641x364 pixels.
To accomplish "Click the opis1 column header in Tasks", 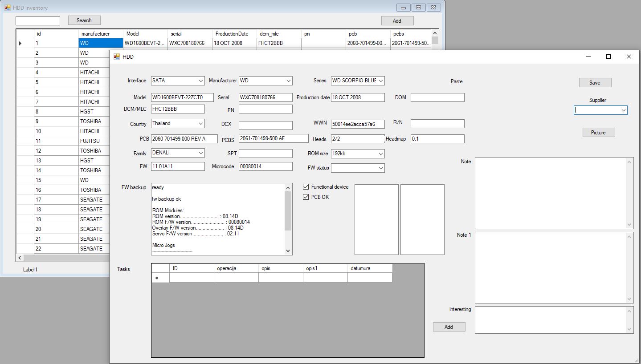I will coord(325,268).
